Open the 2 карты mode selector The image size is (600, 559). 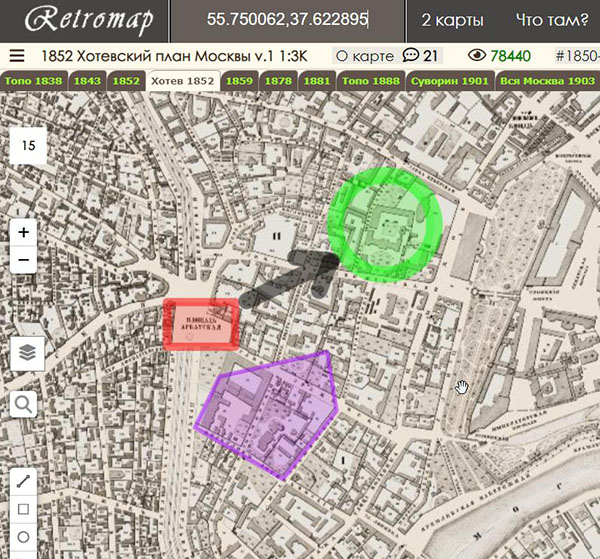click(x=452, y=20)
